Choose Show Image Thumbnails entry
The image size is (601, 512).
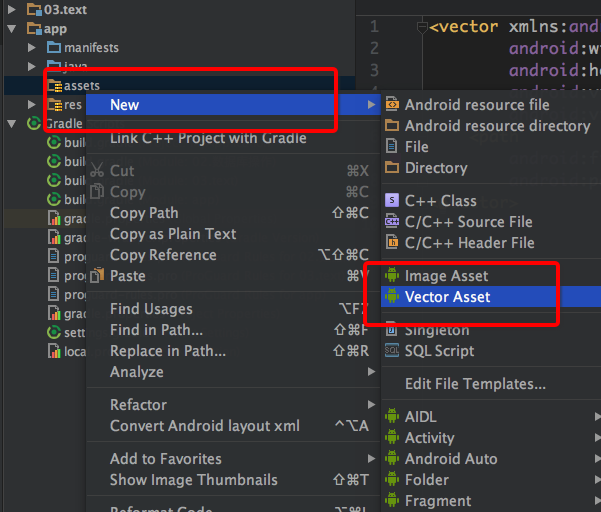[233, 479]
